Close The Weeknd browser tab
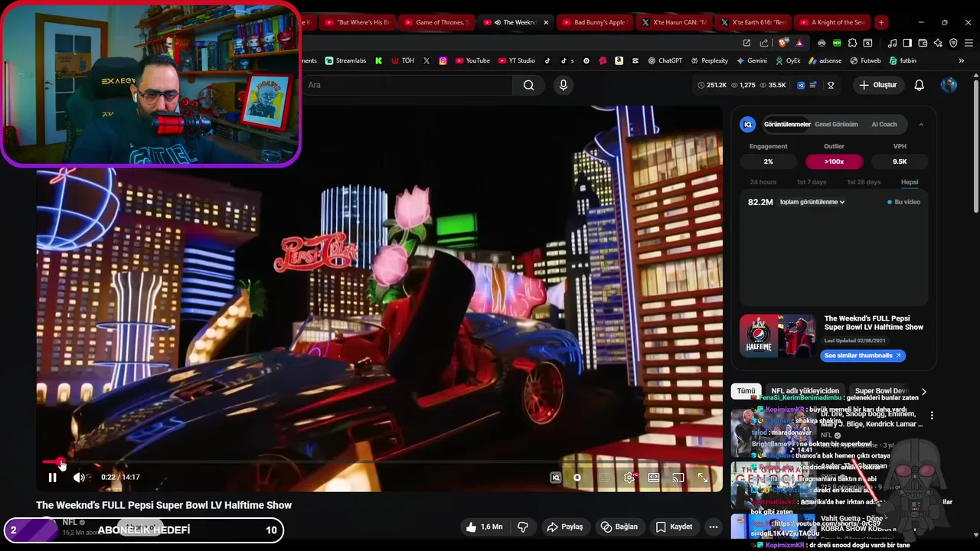Screen dimensions: 980x551 pos(546,22)
